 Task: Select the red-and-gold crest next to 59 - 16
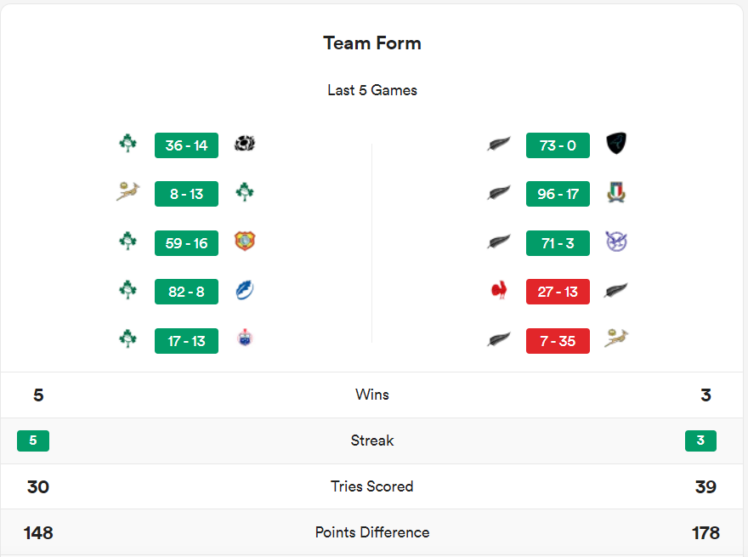pyautogui.click(x=244, y=241)
